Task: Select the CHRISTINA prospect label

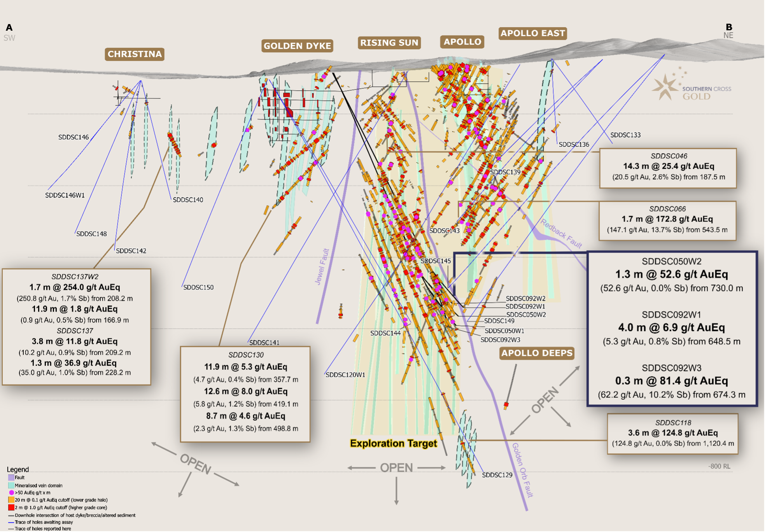Action: [135, 54]
